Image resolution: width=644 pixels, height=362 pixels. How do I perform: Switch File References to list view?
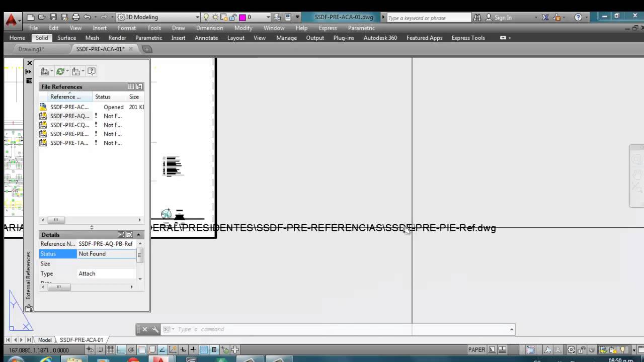point(131,86)
